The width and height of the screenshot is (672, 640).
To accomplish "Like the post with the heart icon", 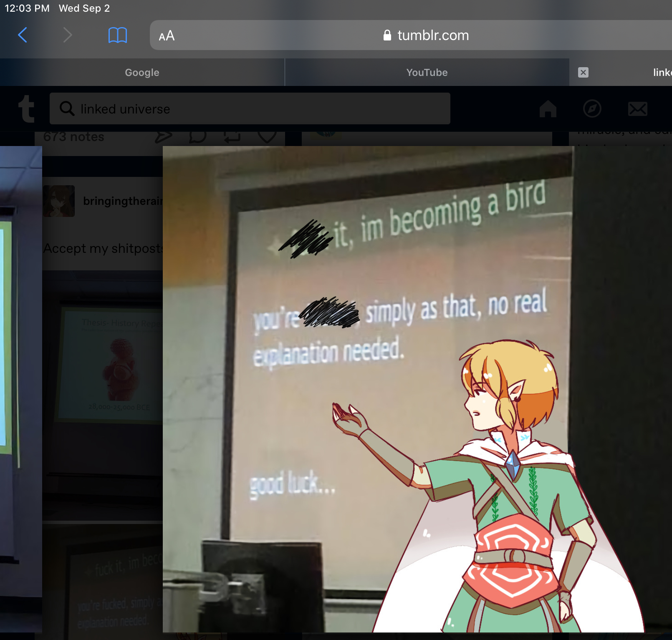I will (267, 137).
